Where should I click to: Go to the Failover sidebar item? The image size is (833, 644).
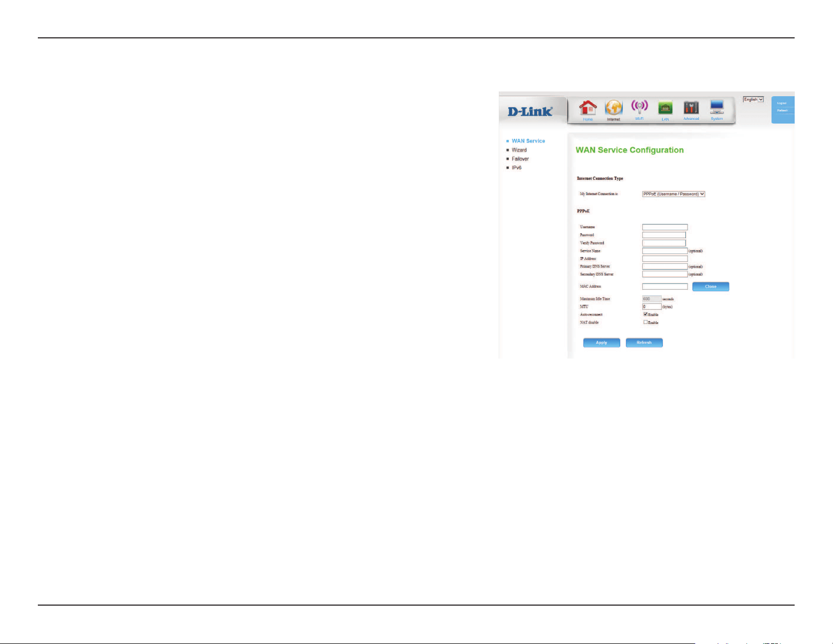(x=520, y=159)
